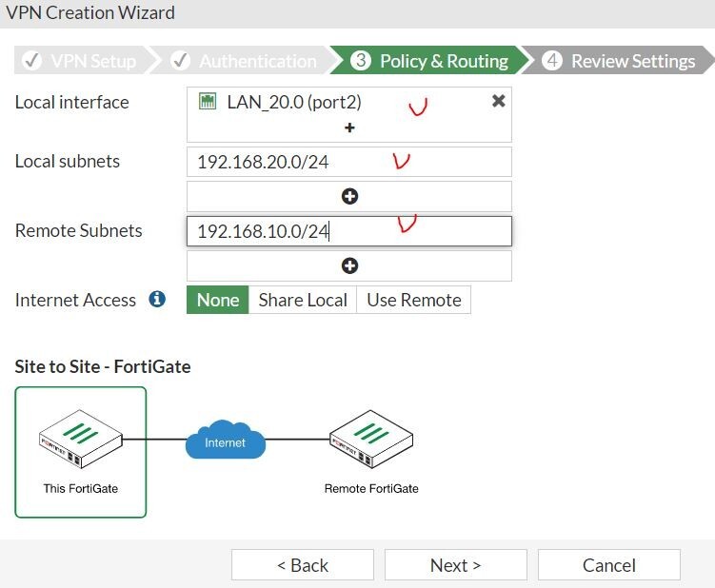Click the Local subnets label
The image size is (715, 588).
tap(68, 162)
